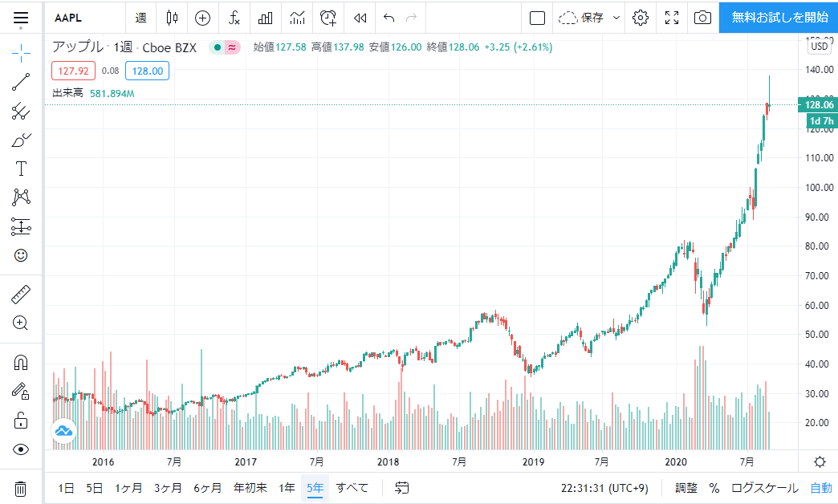The image size is (838, 504).
Task: Select the trend line drawing tool
Action: 21,82
